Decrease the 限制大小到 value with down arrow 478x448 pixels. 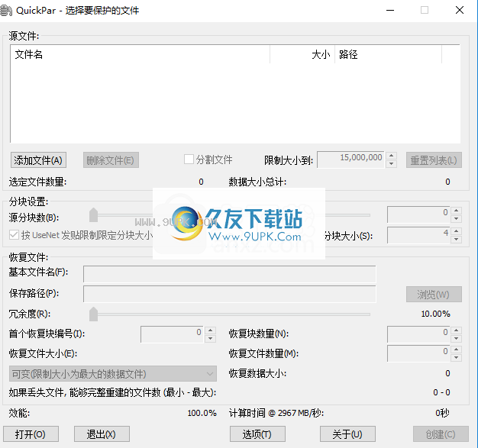click(391, 163)
